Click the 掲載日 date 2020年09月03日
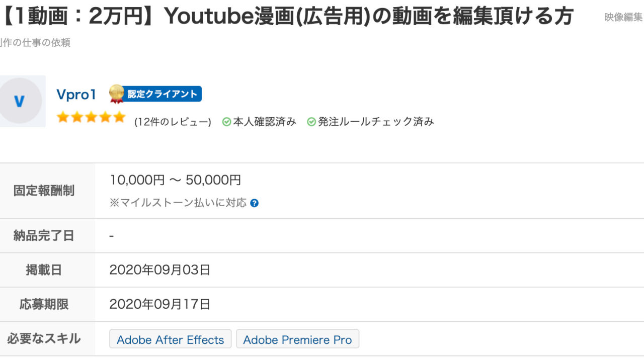 (160, 270)
